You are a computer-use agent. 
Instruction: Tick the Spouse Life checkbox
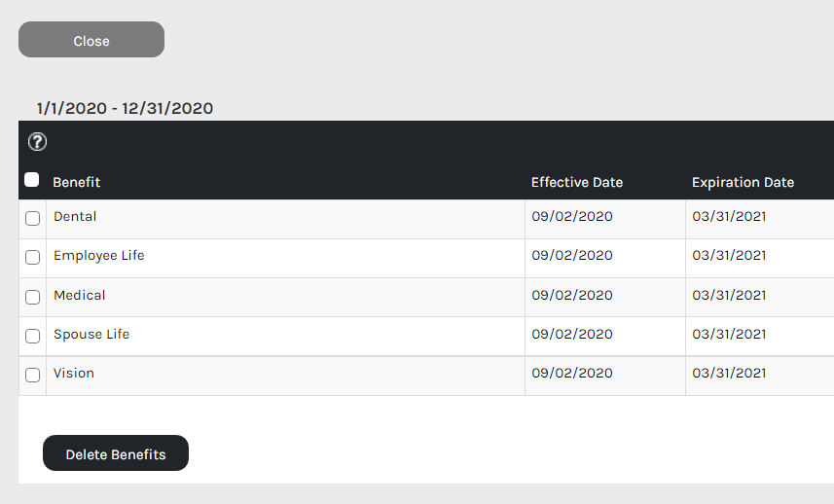click(x=32, y=336)
